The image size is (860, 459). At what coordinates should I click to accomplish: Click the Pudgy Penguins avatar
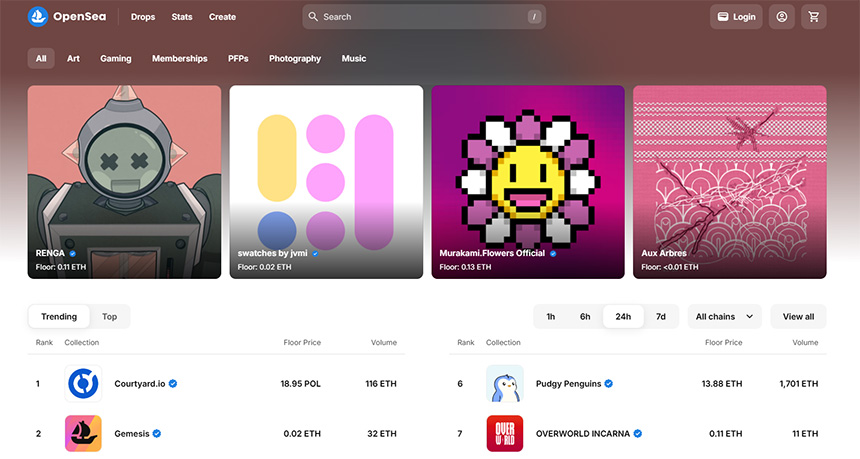click(x=505, y=383)
